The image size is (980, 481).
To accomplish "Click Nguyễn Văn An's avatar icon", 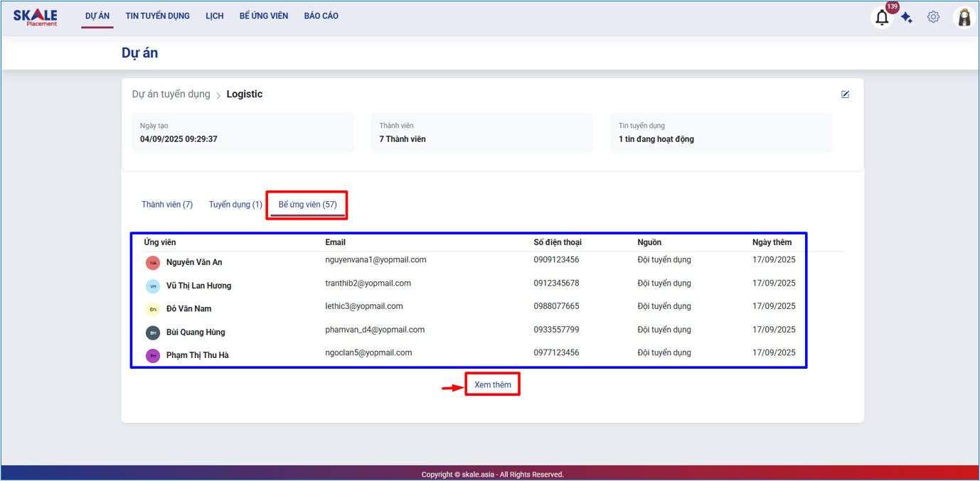I will (153, 263).
